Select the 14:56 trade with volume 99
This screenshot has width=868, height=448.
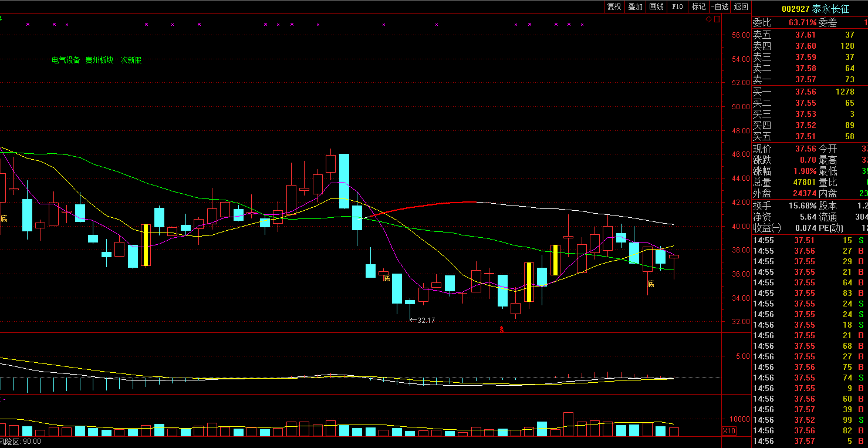pyautogui.click(x=810, y=420)
